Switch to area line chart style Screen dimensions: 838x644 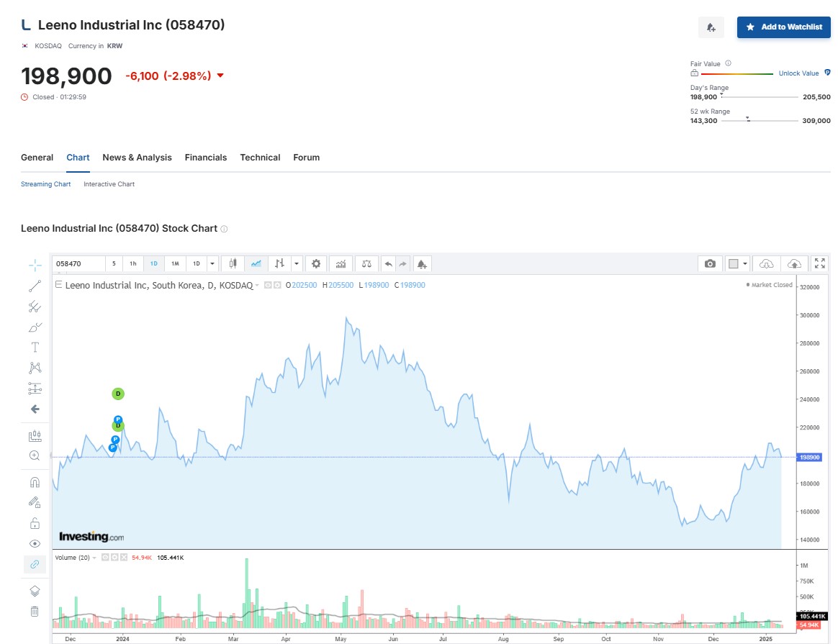pos(256,264)
